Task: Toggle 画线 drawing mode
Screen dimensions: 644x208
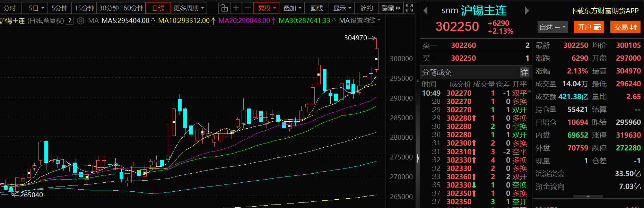Action: (316, 8)
